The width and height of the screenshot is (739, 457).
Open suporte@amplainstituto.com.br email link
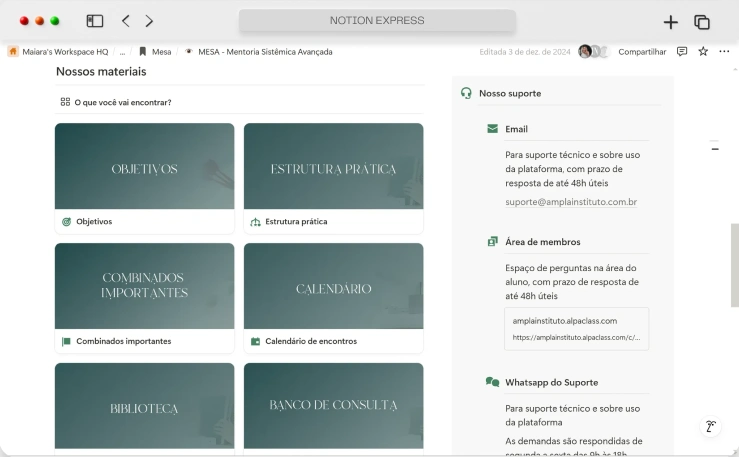571,202
